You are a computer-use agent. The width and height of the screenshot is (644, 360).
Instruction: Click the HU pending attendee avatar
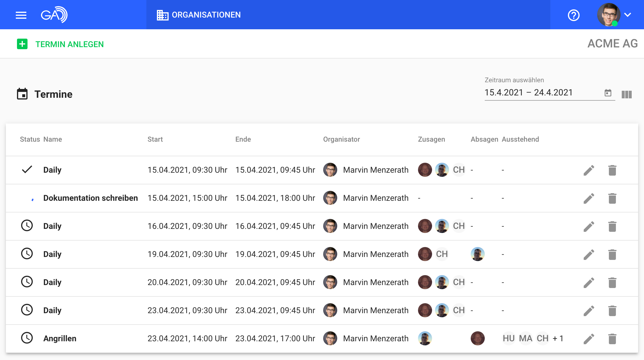click(x=509, y=339)
